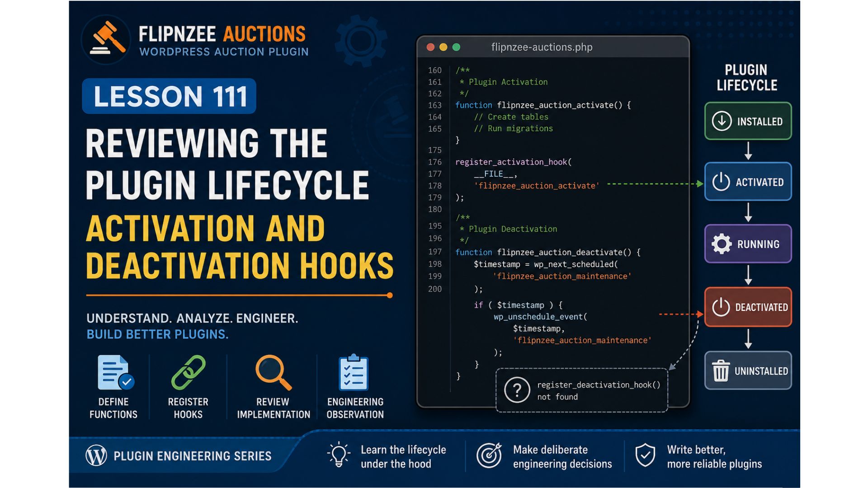Select the UNINSTALLED lifecycle stage
868x488 pixels.
pyautogui.click(x=748, y=371)
